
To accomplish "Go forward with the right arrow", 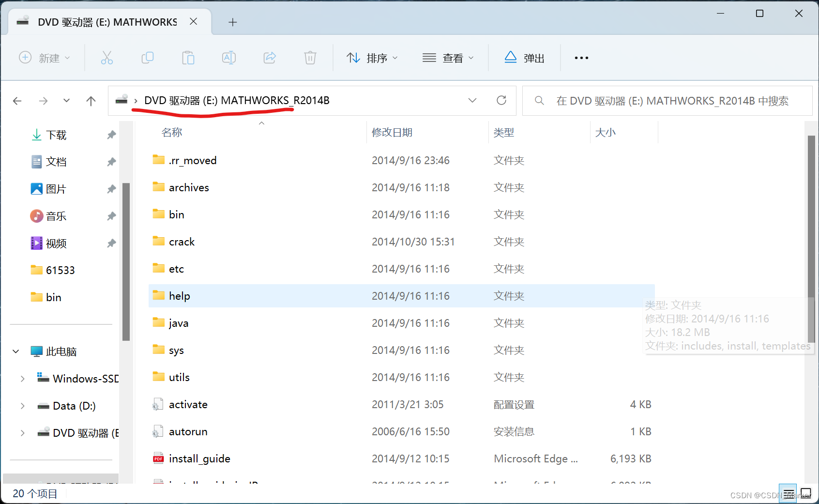I will pyautogui.click(x=43, y=101).
